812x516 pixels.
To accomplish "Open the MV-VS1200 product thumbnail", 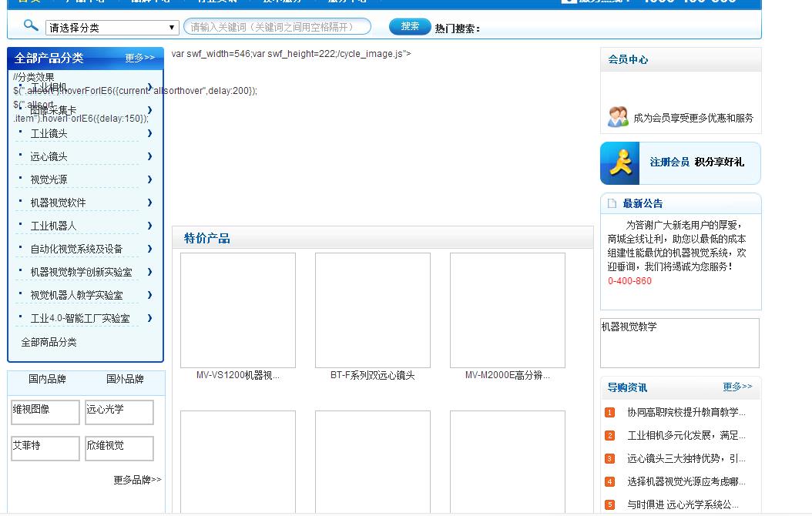I will tap(238, 310).
